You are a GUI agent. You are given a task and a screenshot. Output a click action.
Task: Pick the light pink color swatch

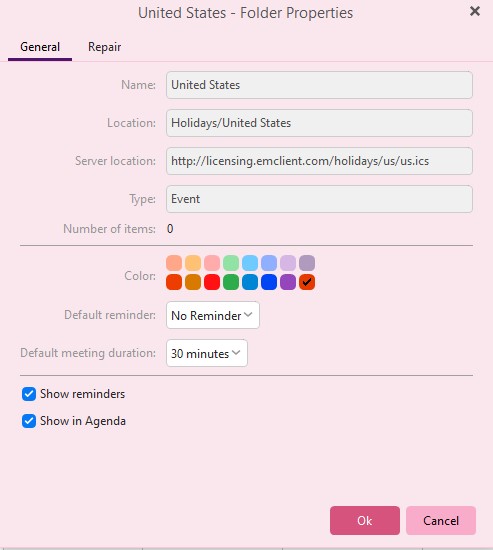(x=212, y=263)
